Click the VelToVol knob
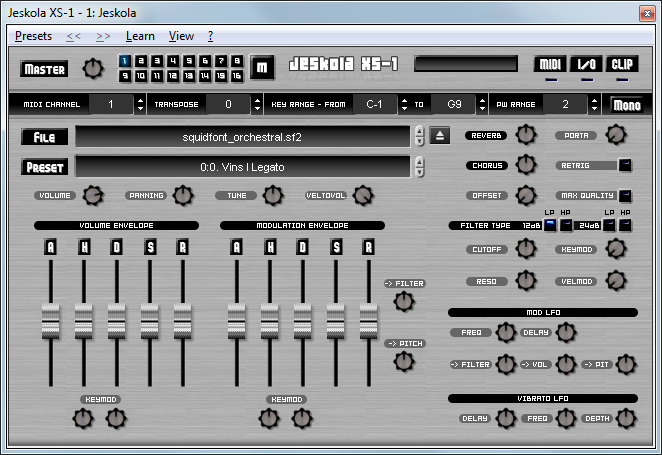The height and width of the screenshot is (455, 662). 363,195
